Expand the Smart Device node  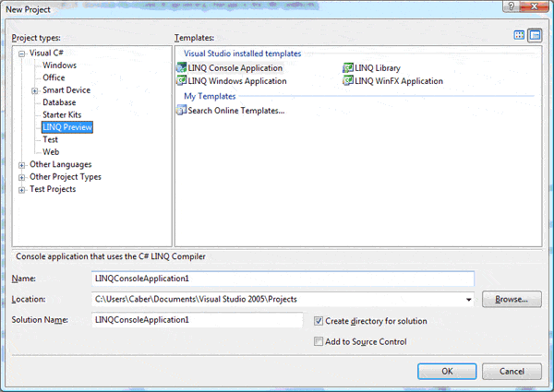click(35, 90)
